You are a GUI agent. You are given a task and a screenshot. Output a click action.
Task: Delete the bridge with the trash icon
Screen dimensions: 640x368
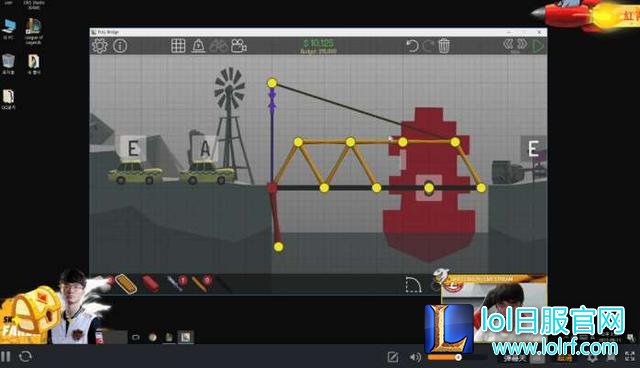point(444,46)
